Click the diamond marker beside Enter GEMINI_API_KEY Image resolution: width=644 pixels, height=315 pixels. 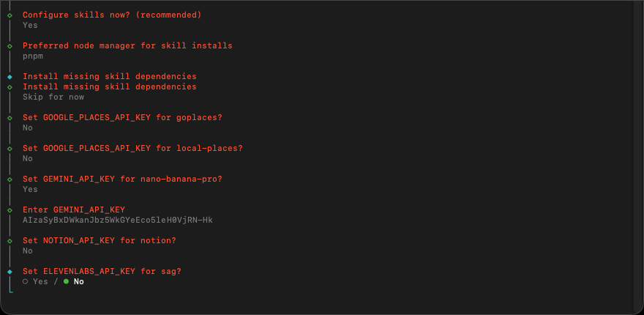10,210
